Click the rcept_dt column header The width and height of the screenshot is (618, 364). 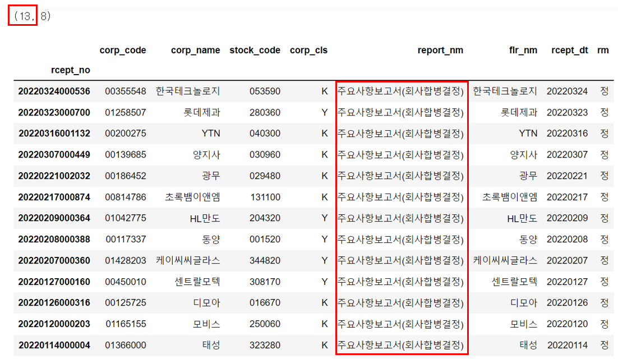pos(570,50)
